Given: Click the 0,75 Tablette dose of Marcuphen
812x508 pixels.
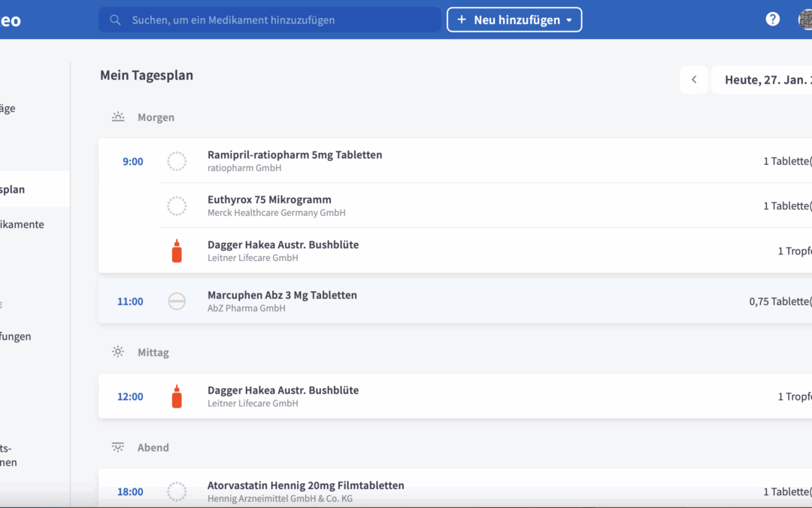Looking at the screenshot, I should tap(780, 302).
